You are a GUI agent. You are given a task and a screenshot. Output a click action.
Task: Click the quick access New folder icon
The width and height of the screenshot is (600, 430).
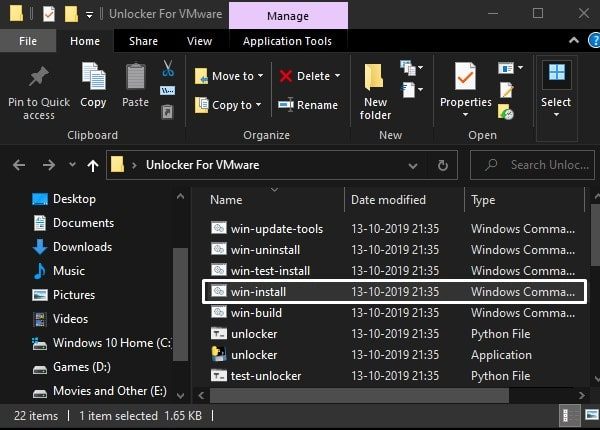(71, 14)
